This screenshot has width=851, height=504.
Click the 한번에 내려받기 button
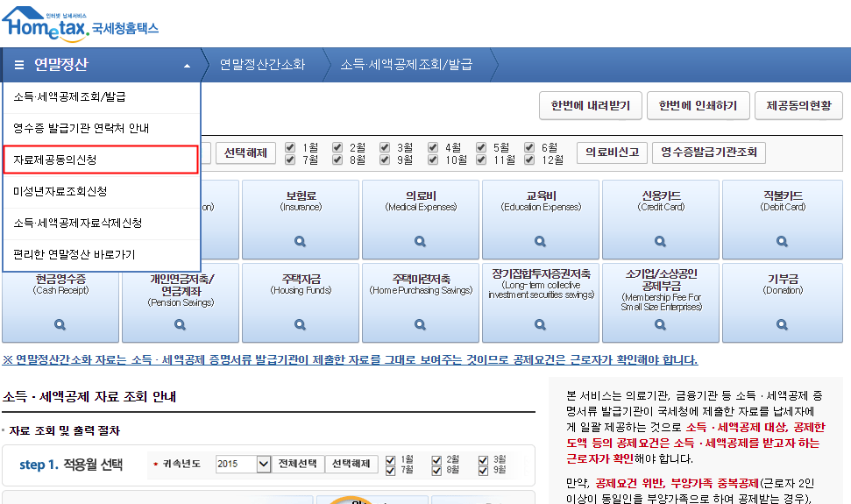click(x=591, y=106)
